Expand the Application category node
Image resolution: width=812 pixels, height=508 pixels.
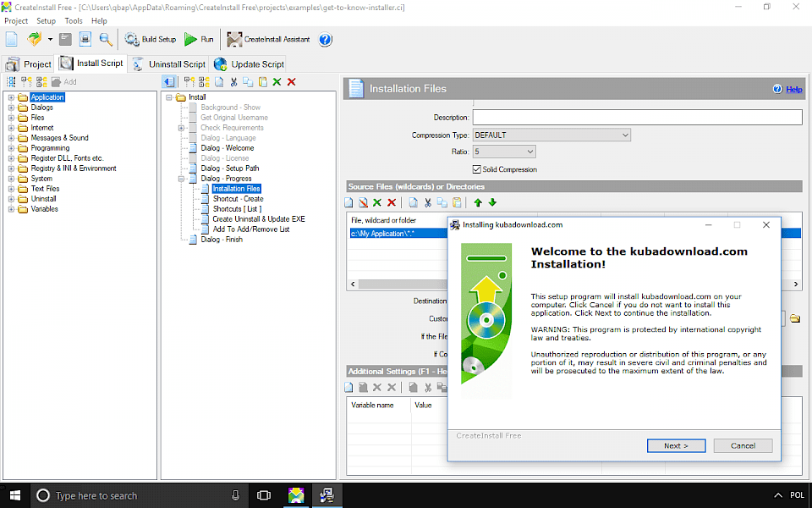(x=11, y=97)
